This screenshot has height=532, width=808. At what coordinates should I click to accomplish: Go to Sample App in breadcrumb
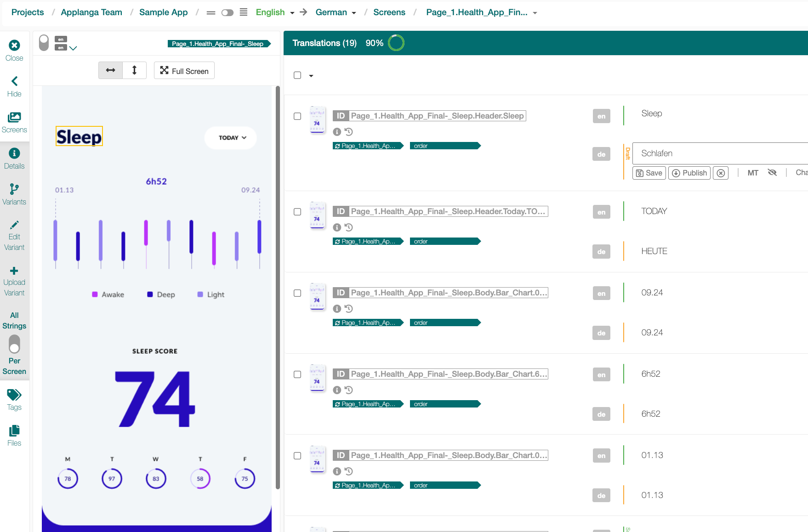click(x=163, y=12)
